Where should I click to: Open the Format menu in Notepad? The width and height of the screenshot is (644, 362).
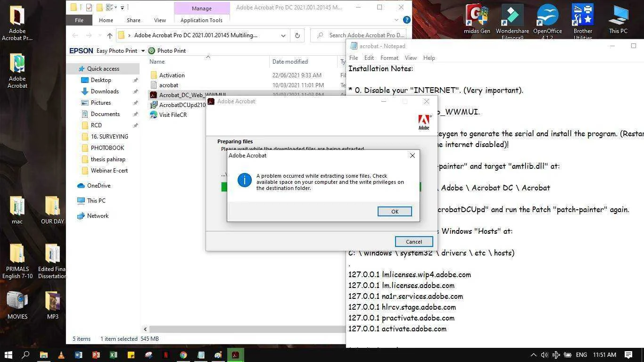pos(389,58)
